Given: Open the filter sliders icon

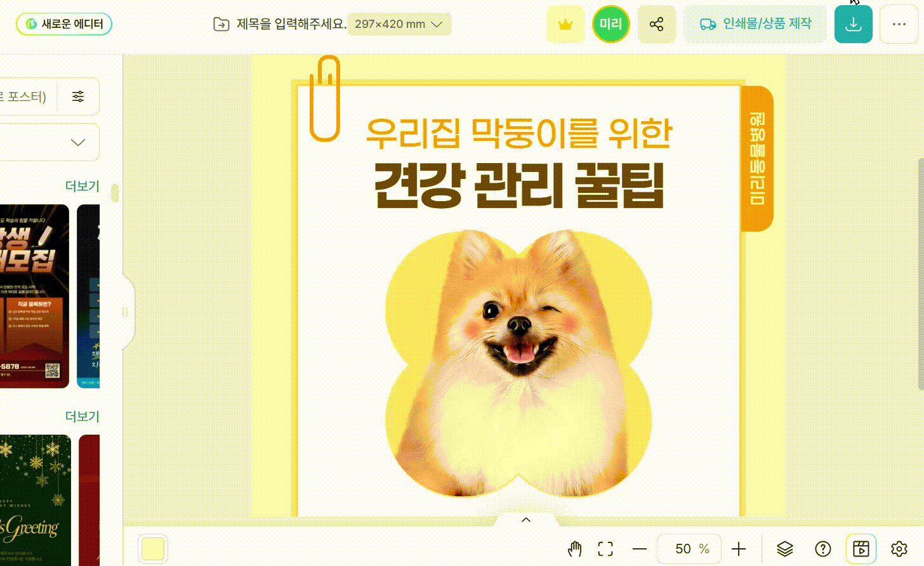Looking at the screenshot, I should [x=78, y=96].
